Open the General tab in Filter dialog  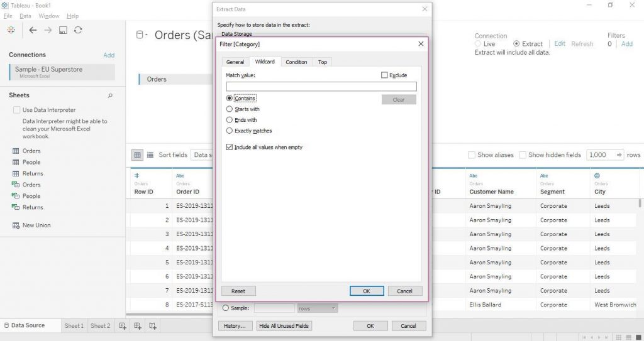[235, 62]
